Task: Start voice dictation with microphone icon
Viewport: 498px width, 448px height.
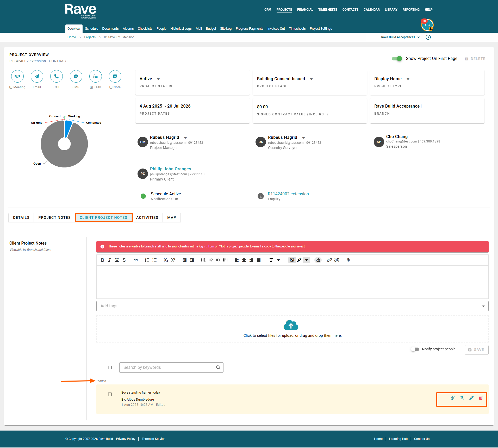Action: [348, 260]
